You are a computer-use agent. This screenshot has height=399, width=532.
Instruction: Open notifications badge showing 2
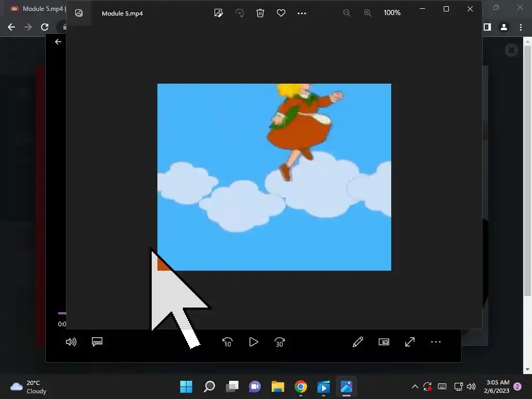tap(517, 387)
